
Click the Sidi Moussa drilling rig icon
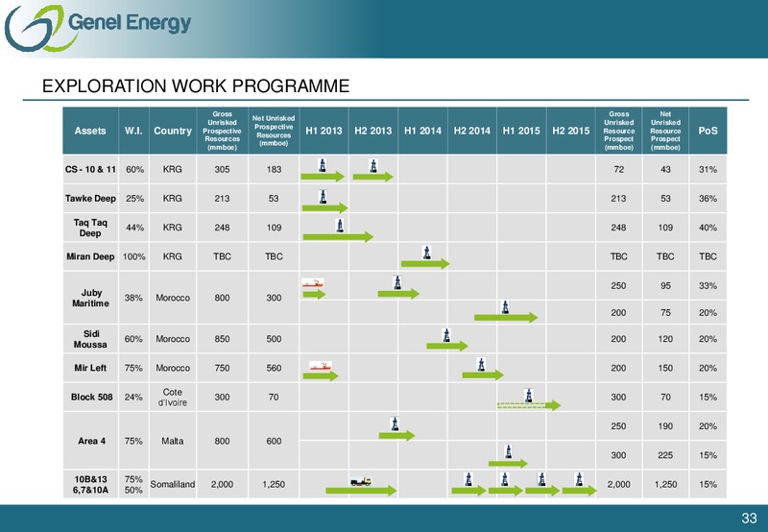click(446, 335)
